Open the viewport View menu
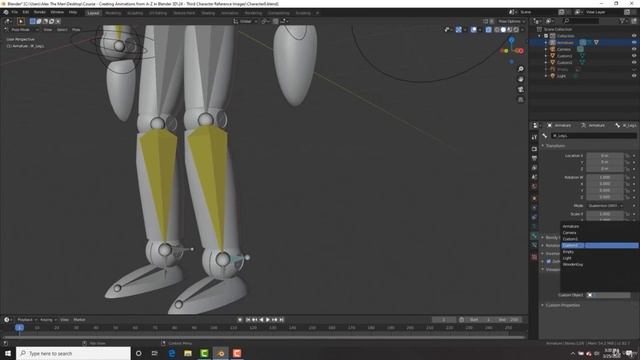This screenshot has width=640, height=360. tap(48, 30)
